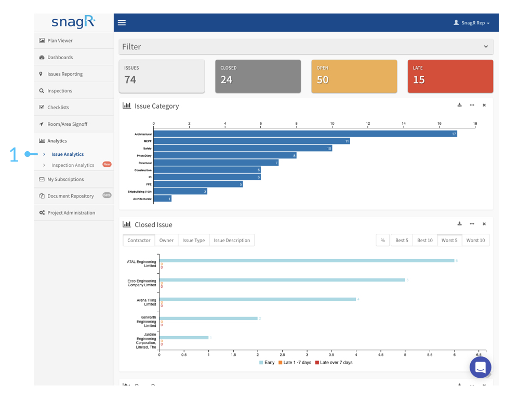Switch to the Issue Description tab
Viewport: 532px width, 399px height.
(x=232, y=240)
